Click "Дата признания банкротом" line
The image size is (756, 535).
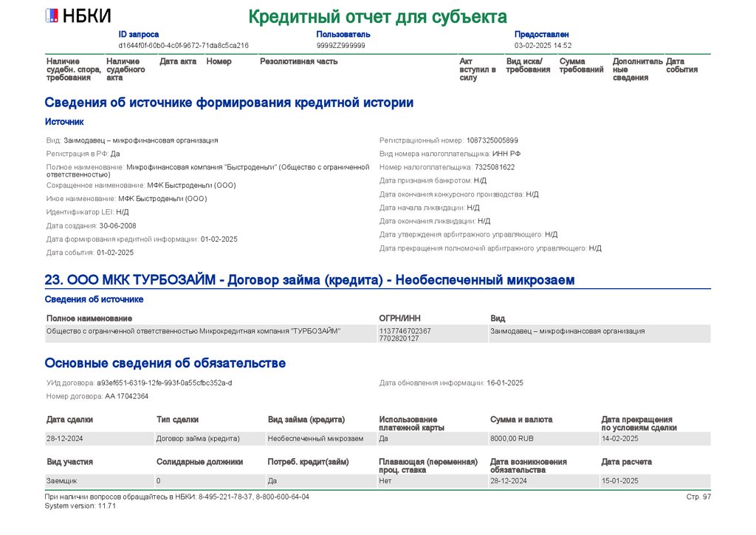click(433, 181)
